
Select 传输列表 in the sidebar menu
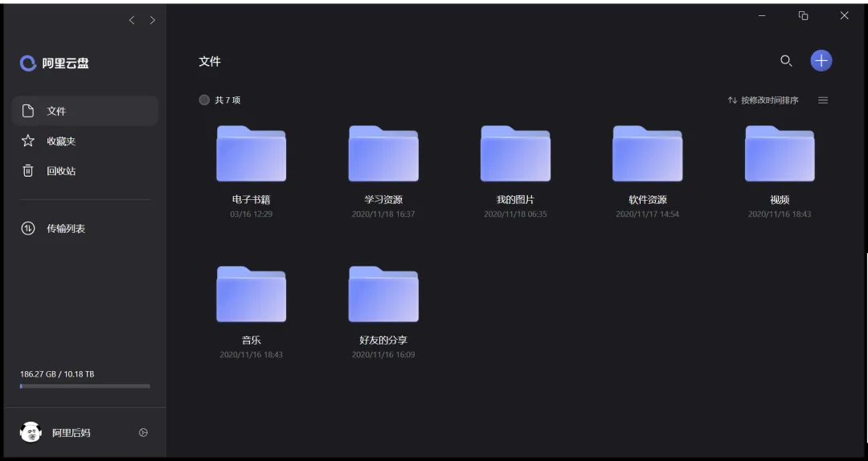pyautogui.click(x=84, y=228)
